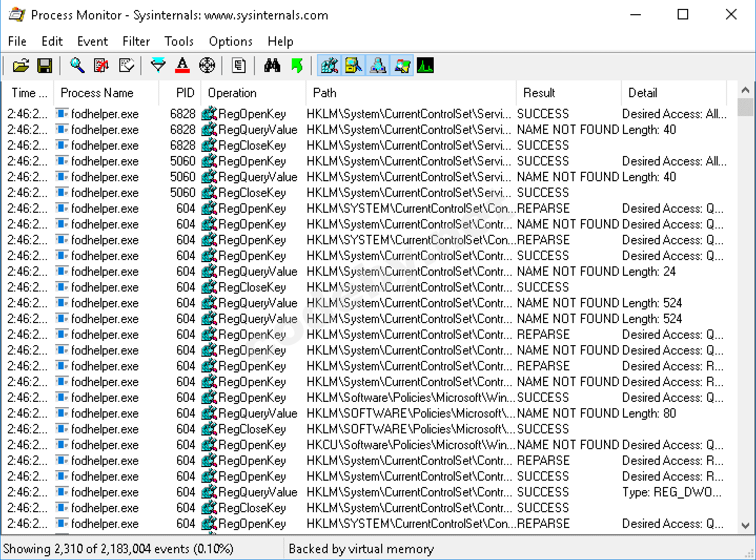
Task: Open the Help menu
Action: (x=280, y=42)
